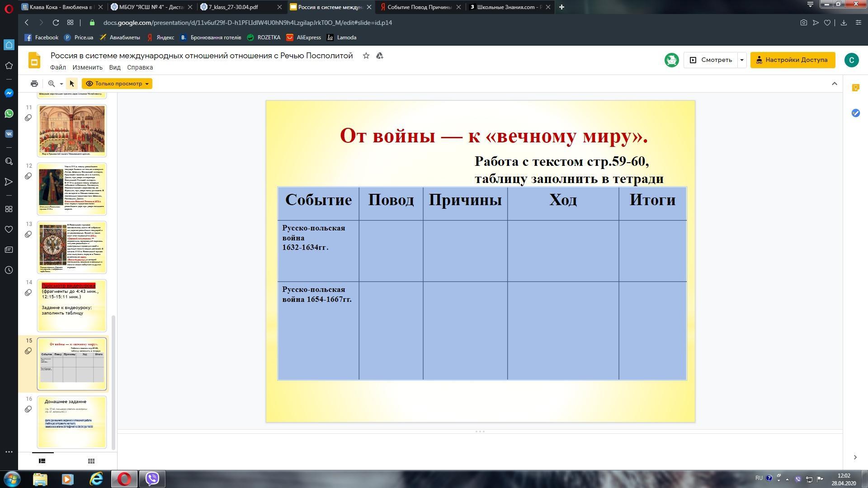This screenshot has width=868, height=488.
Task: Select the arrow cursor tool
Action: (72, 84)
